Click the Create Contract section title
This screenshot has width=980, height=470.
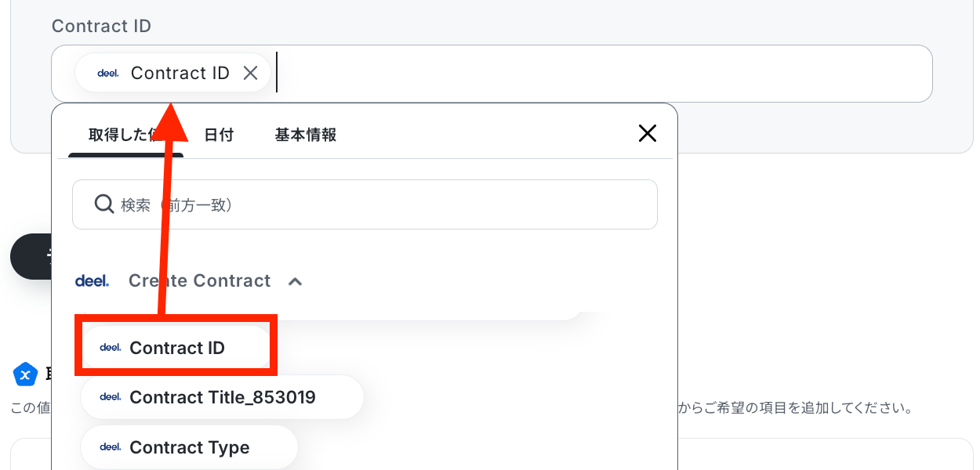(199, 280)
